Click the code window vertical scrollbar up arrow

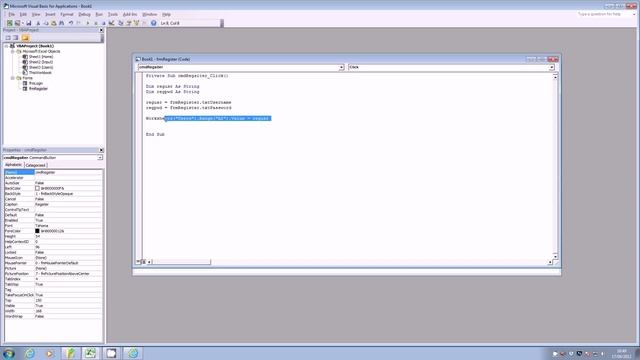coord(555,77)
